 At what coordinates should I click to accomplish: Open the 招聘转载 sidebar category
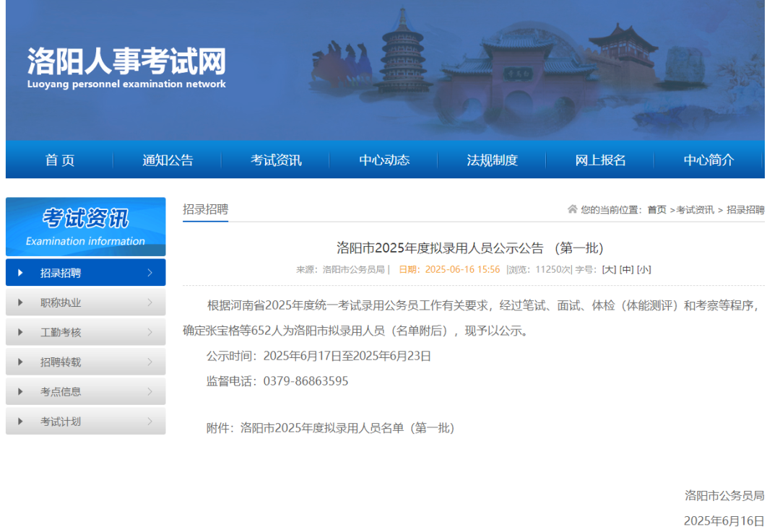click(85, 362)
